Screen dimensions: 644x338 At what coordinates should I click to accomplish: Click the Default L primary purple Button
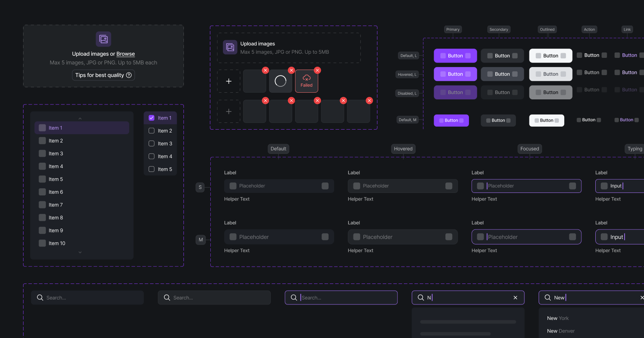(455, 55)
